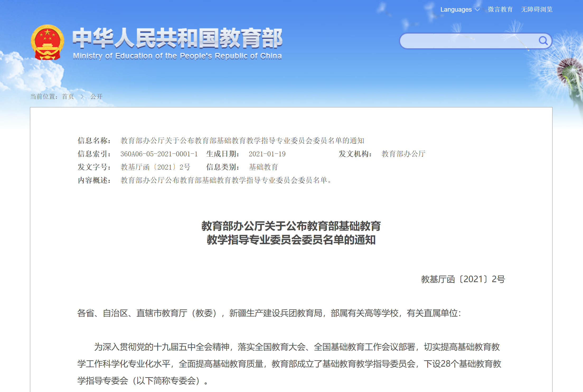Navigate to 首页 in the breadcrumb

(x=68, y=97)
